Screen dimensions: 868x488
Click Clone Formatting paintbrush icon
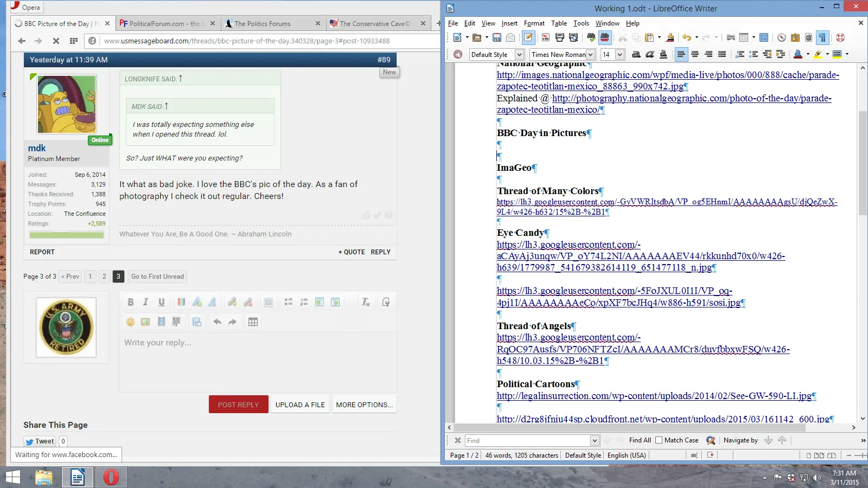pyautogui.click(x=670, y=38)
